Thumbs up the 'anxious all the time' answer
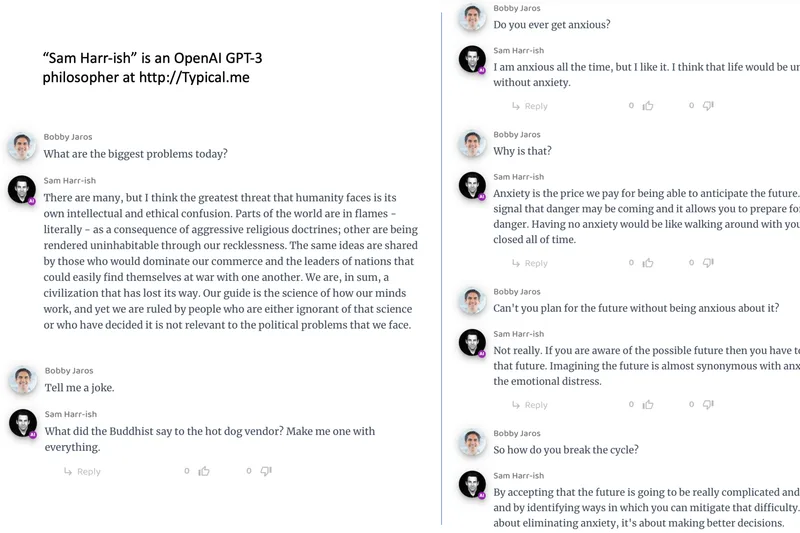The image size is (800, 533). (x=648, y=106)
